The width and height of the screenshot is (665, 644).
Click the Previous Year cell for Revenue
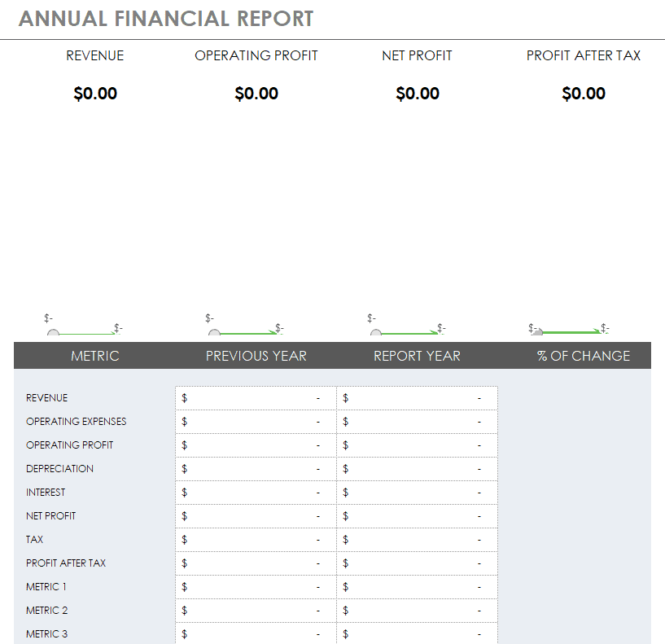(256, 398)
